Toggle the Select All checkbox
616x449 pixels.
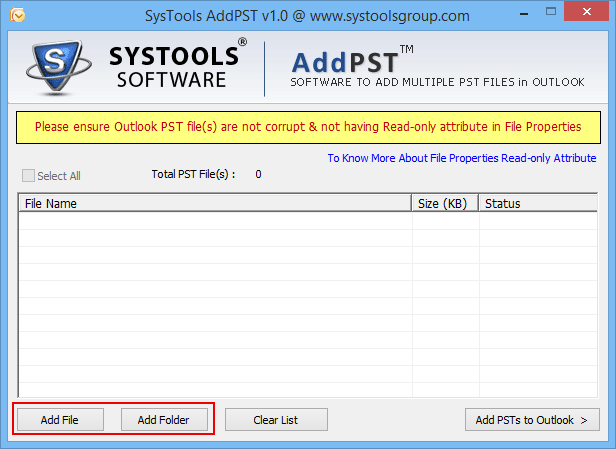pos(28,176)
